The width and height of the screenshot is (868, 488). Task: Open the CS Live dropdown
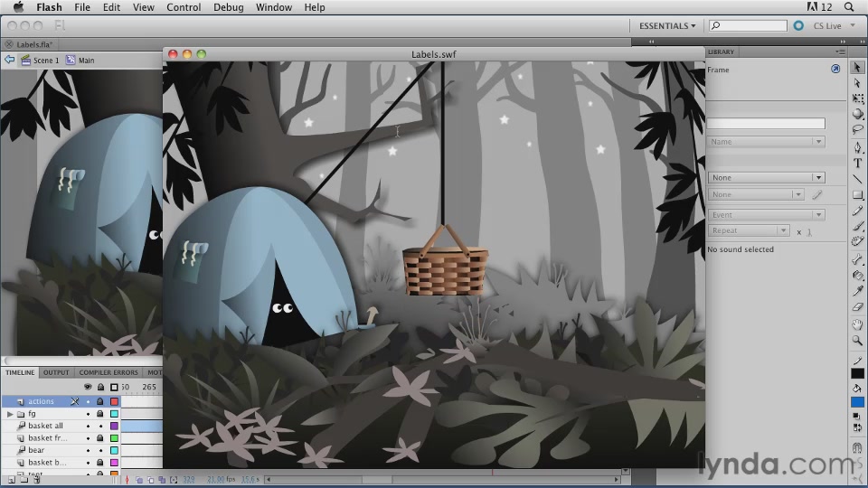pos(834,25)
